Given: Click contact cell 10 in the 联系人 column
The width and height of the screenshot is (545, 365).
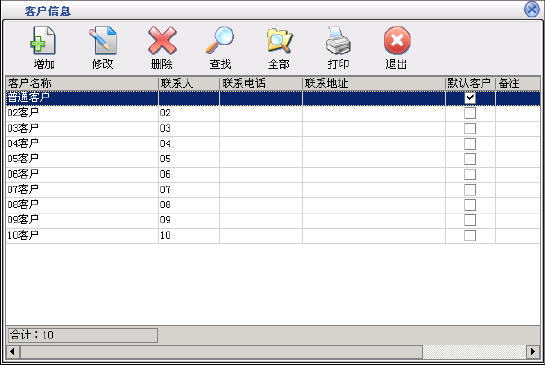Looking at the screenshot, I should (x=189, y=236).
